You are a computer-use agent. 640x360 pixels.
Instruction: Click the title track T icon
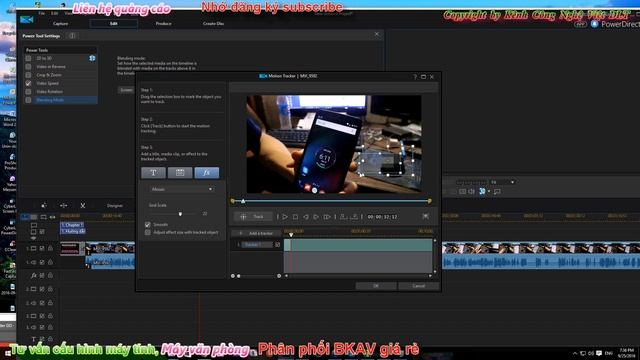(x=33, y=339)
